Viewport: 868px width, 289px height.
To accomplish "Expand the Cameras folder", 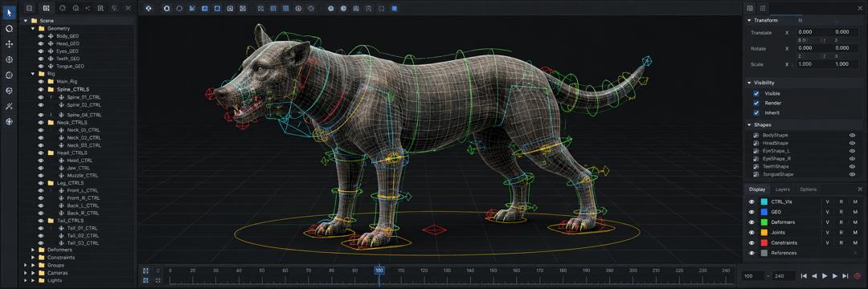I will coord(33,273).
